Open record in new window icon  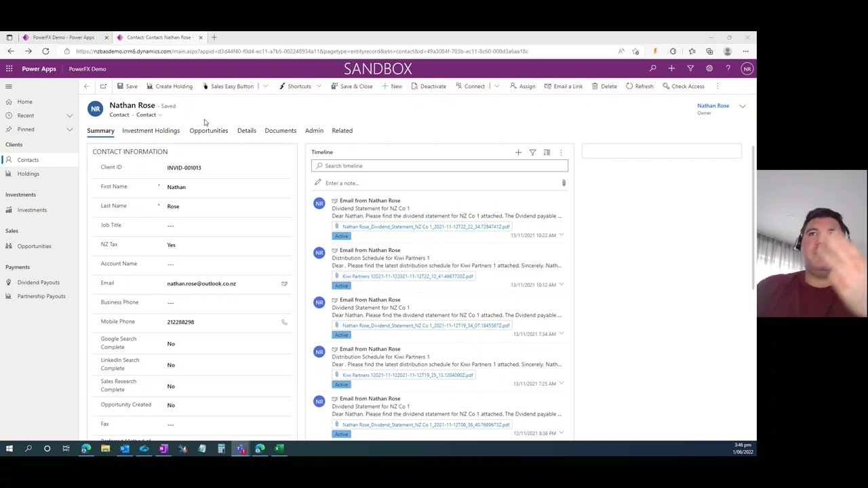(103, 86)
